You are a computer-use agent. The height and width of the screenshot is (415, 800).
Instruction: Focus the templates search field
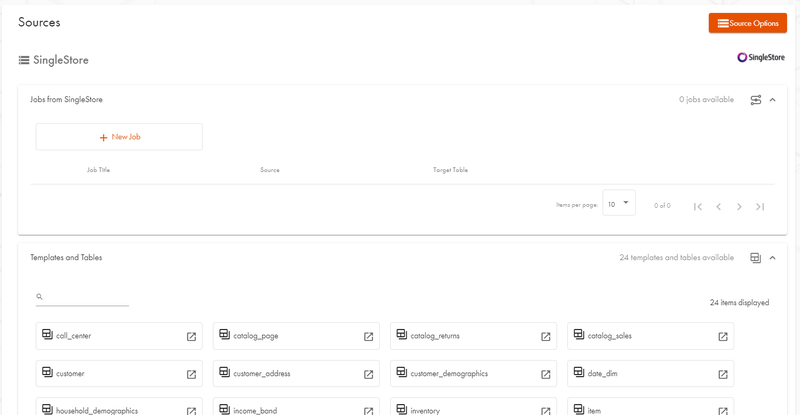tap(82, 297)
